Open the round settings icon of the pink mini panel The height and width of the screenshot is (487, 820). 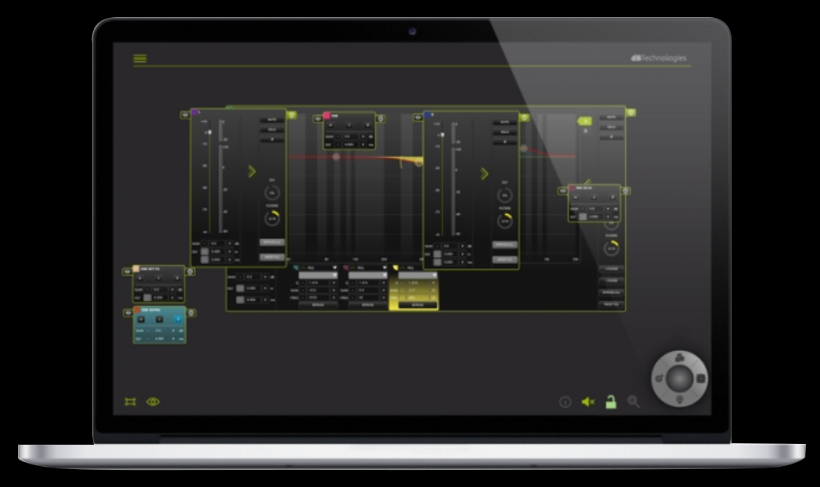click(x=380, y=119)
